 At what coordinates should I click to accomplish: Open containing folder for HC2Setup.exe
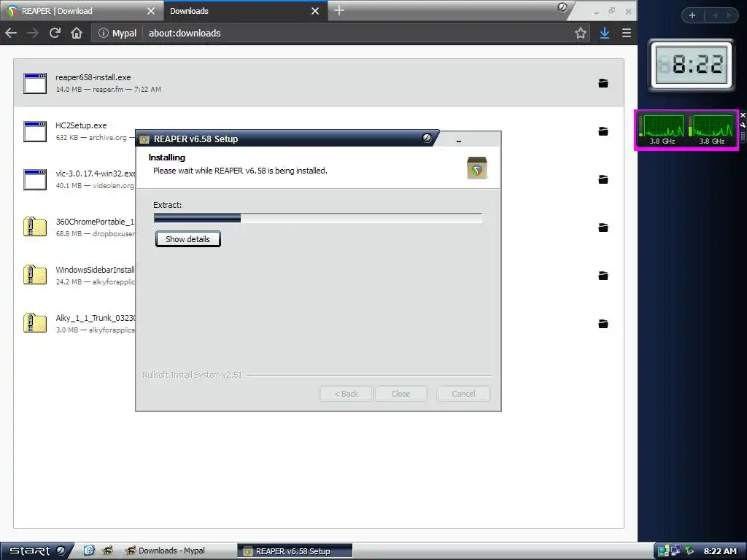coord(603,131)
